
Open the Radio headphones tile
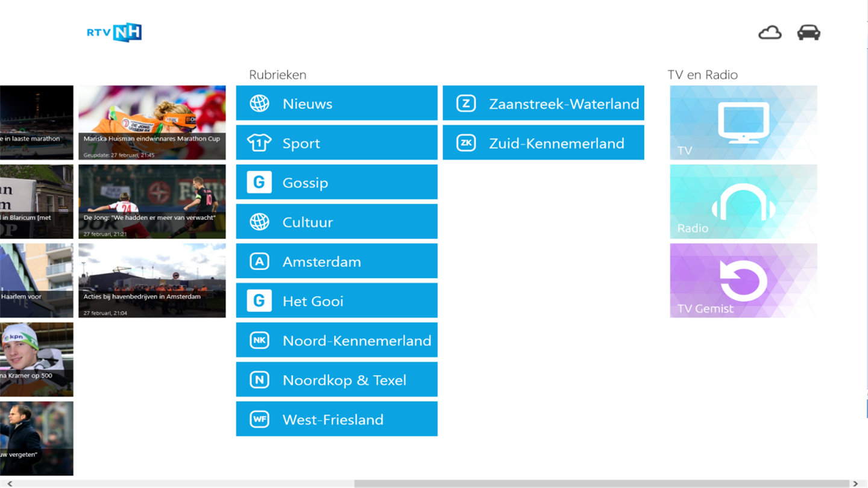[x=743, y=202]
